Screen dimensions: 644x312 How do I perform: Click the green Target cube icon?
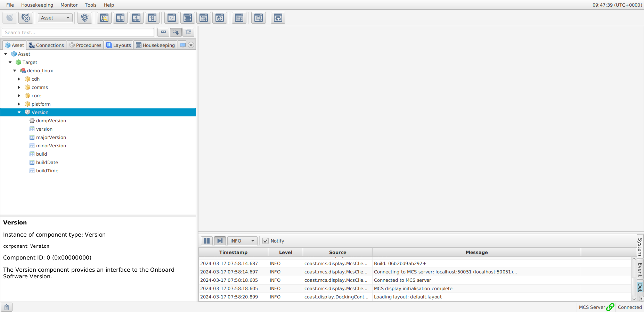tap(18, 62)
